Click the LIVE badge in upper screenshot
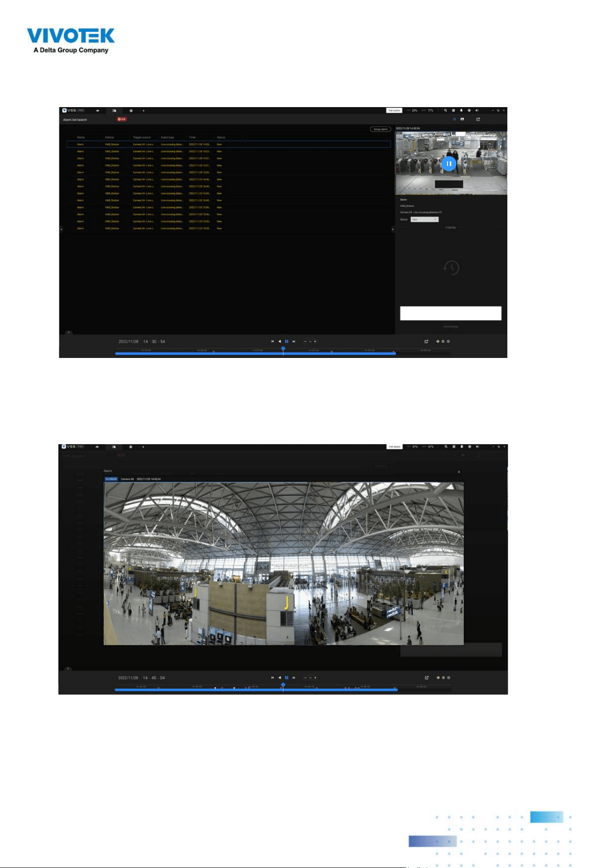This screenshot has height=868, width=614. pyautogui.click(x=122, y=119)
